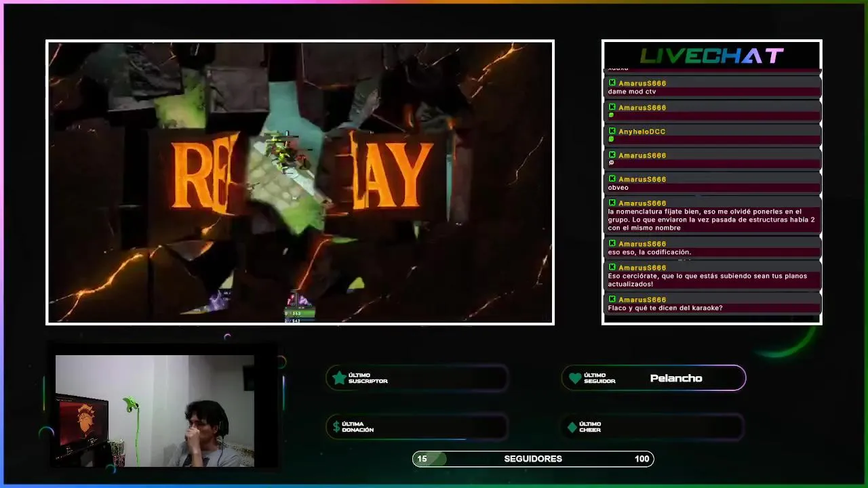Click the badge icon above the 'obveo' message

point(612,179)
